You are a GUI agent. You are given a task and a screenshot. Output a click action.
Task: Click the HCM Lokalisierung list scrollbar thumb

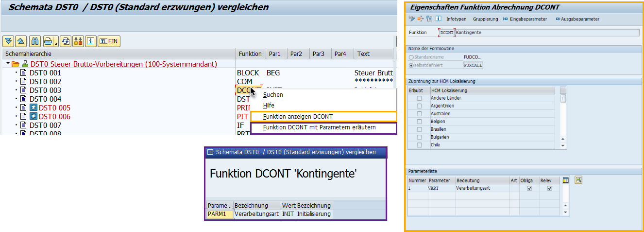(563, 98)
